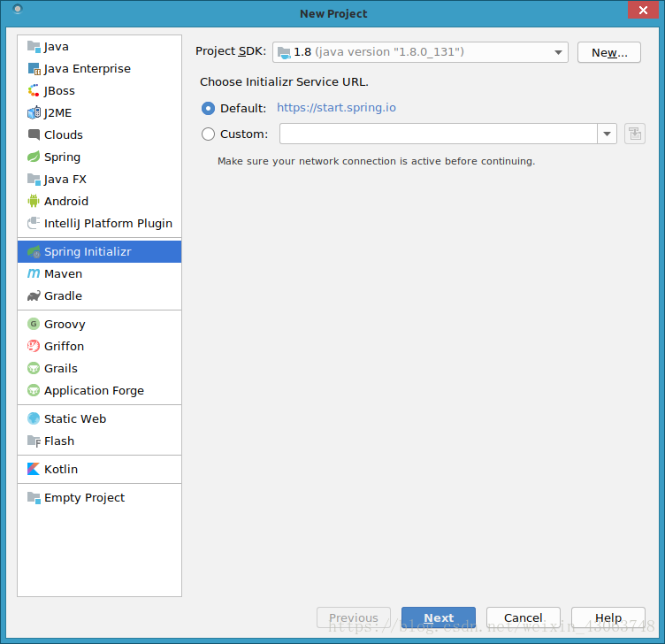Click the Clouds speech bubble icon

click(x=34, y=134)
